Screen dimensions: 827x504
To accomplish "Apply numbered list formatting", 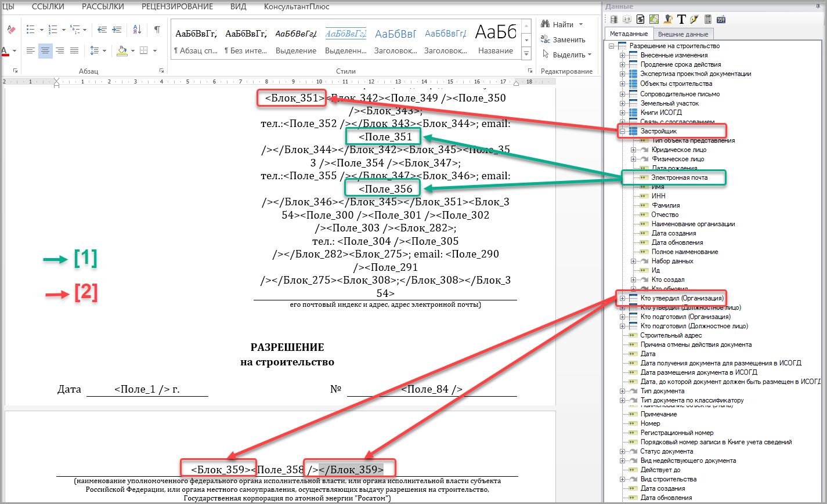I will 53,30.
